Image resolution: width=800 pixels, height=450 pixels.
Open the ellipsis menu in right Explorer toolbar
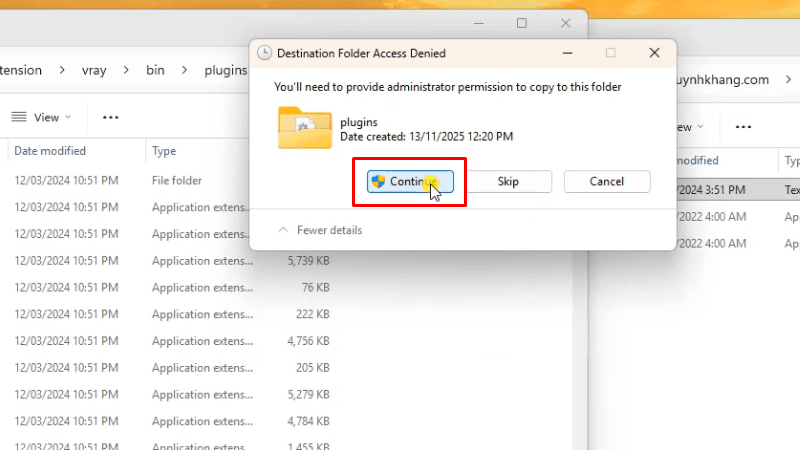tap(743, 127)
